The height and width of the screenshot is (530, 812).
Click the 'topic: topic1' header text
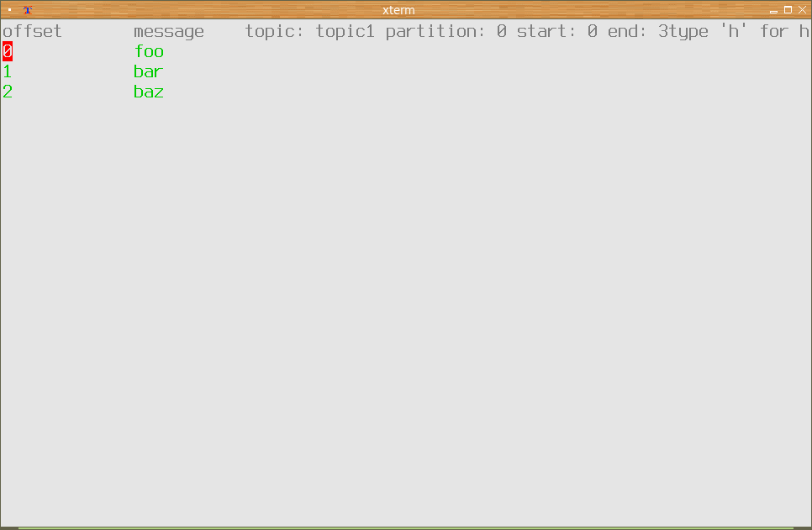pos(309,31)
